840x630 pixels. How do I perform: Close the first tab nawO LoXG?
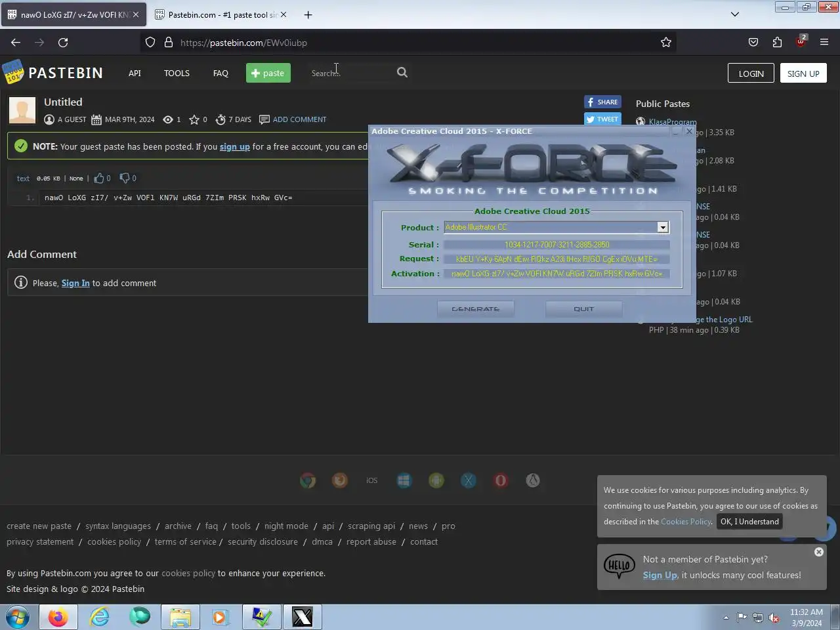[x=136, y=14]
